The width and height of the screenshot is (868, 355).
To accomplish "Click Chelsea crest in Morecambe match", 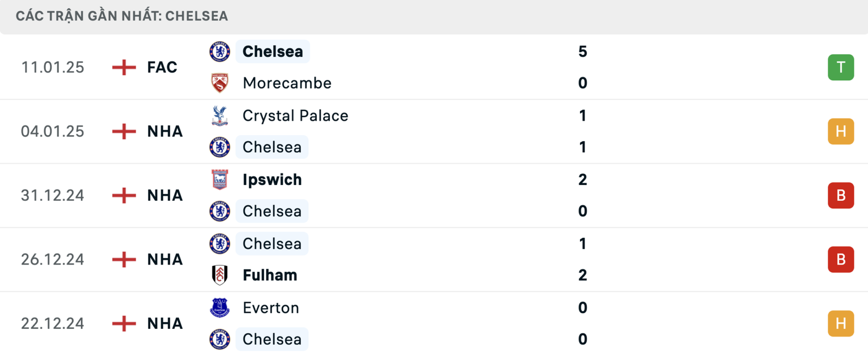I will 220,52.
